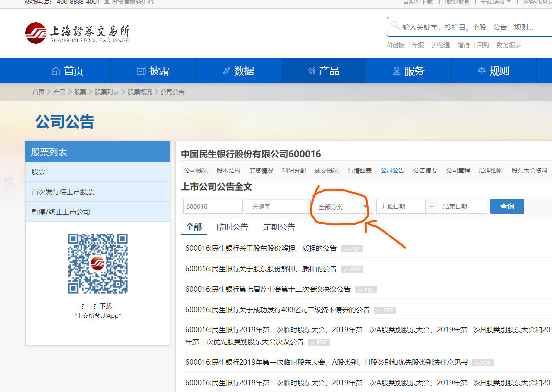Image resolution: width=552 pixels, height=392 pixels.
Task: Open the 规则 navigation menu
Action: (x=494, y=71)
